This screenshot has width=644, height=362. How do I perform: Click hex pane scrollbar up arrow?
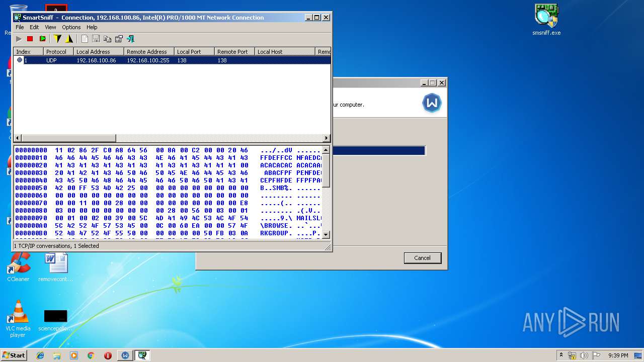pos(326,150)
